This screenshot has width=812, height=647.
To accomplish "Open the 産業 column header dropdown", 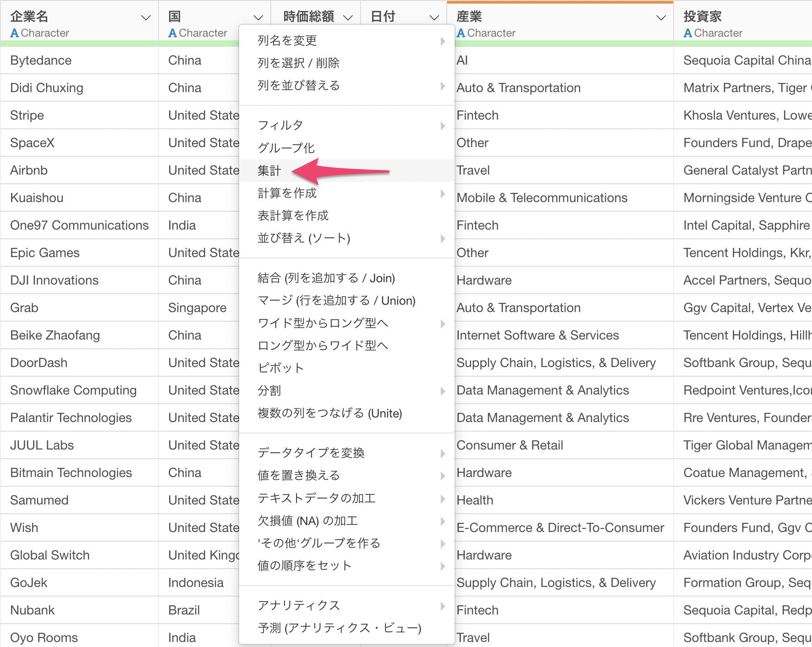I will [x=661, y=18].
